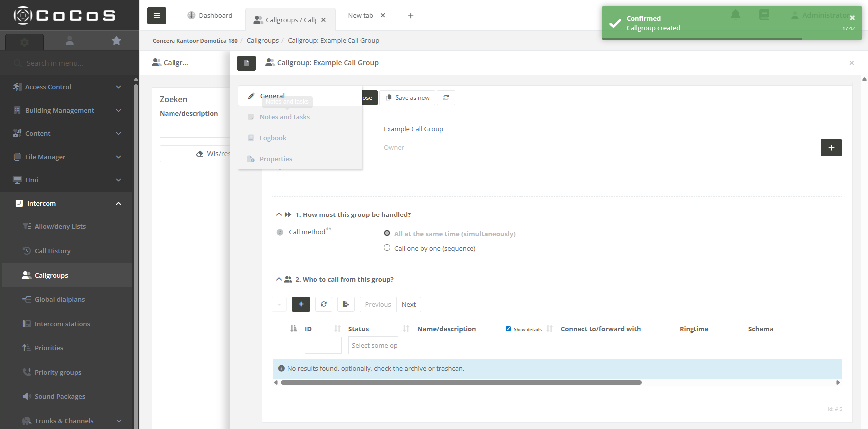Select Call one by one (sequence) option
Viewport: 868px width, 429px height.
[x=387, y=248]
